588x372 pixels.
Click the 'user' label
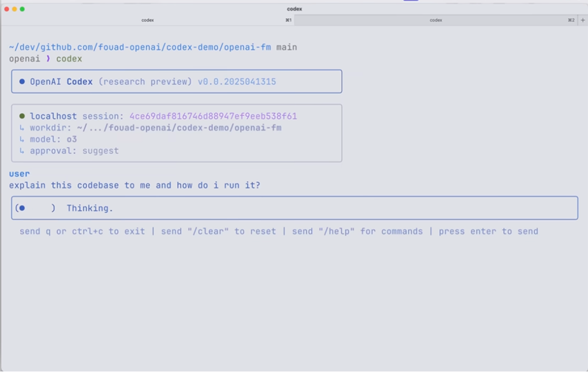(x=19, y=174)
